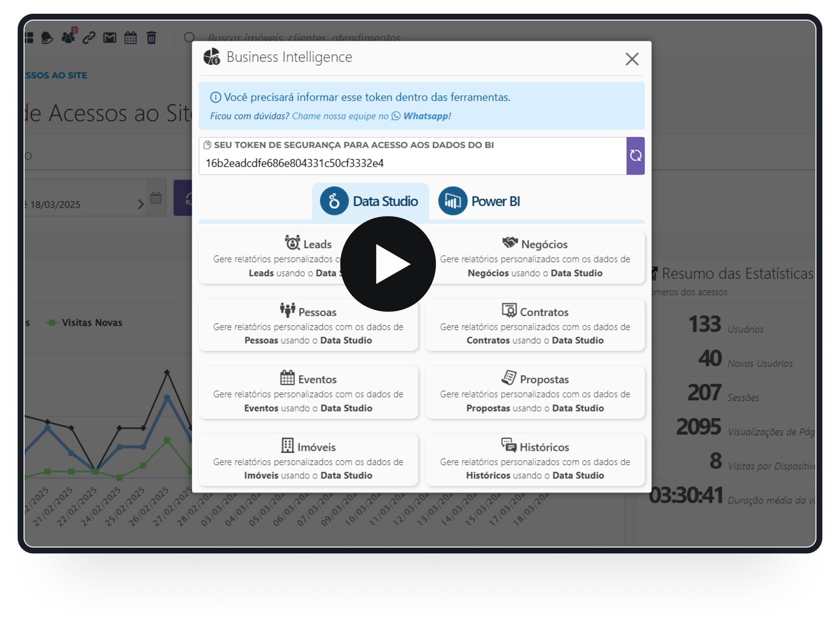This screenshot has height=630, width=840.
Task: Click the chain link icon in toolbar
Action: tap(89, 38)
